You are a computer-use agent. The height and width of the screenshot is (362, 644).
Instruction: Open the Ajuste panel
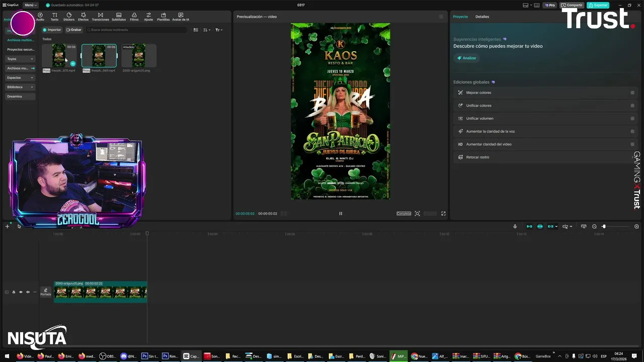pos(148,17)
